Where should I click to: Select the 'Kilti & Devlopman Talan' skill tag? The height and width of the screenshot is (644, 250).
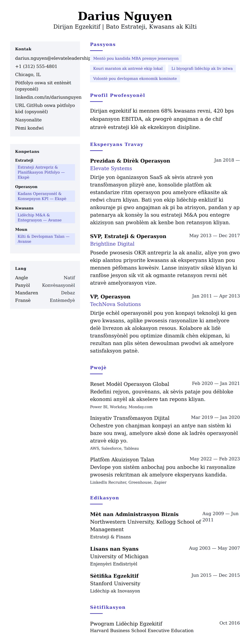(45, 239)
